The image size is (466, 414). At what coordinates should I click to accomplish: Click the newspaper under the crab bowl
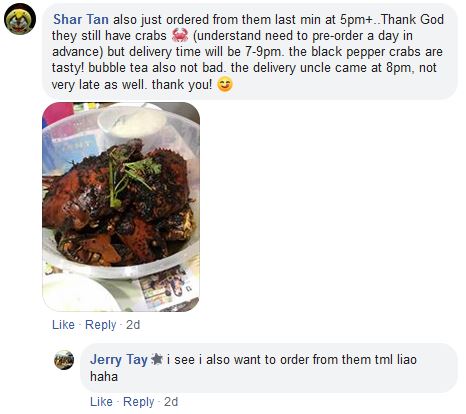coord(167,288)
